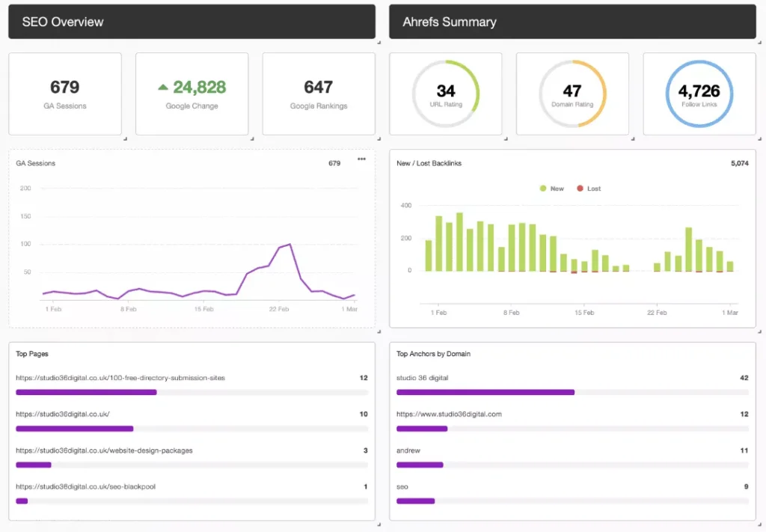This screenshot has height=532, width=766.
Task: Open the GA Sessions three-dot options menu
Action: 362,159
